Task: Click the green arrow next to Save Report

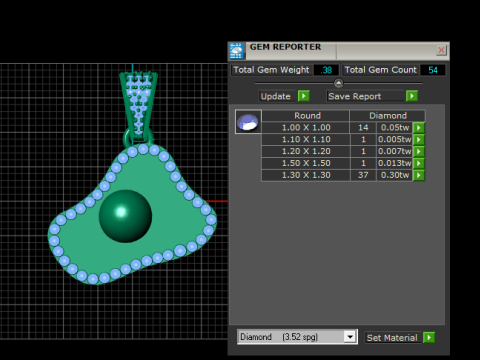Action: coord(412,96)
